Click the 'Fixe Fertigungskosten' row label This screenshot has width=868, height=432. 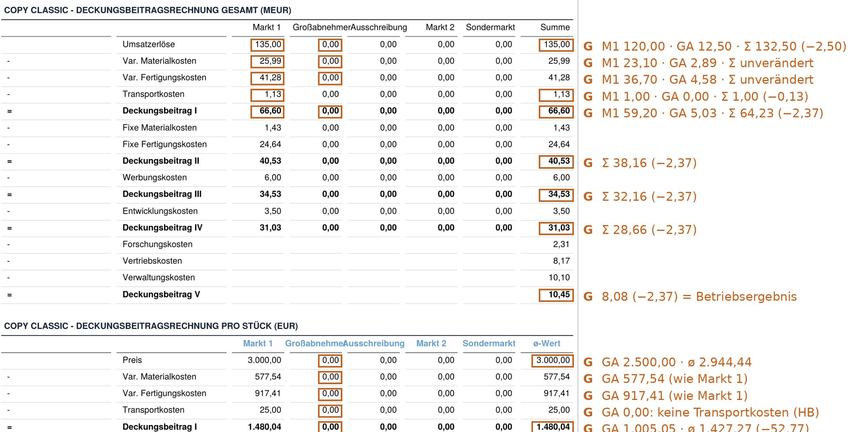point(164,144)
